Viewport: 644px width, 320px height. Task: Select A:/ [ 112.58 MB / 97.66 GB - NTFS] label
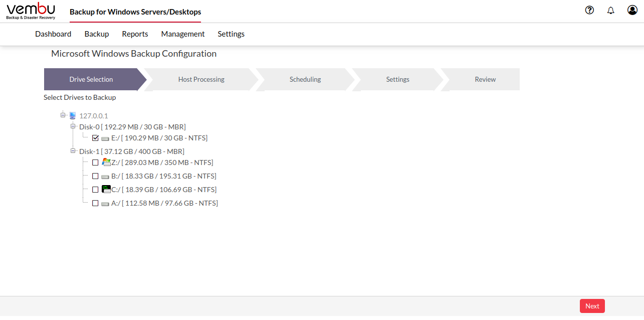point(164,203)
